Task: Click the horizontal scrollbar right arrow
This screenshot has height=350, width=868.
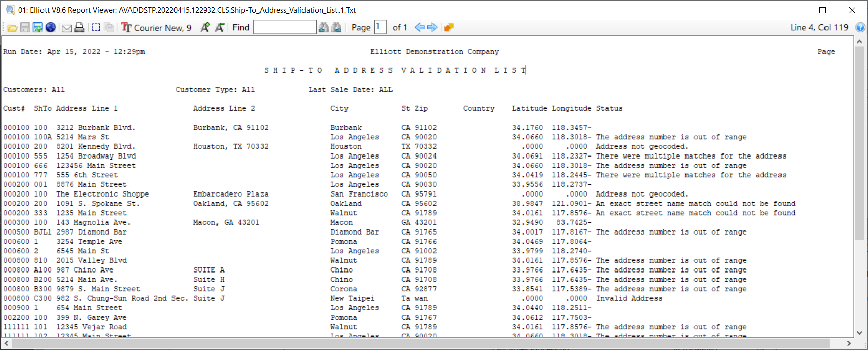Action: 849,343
